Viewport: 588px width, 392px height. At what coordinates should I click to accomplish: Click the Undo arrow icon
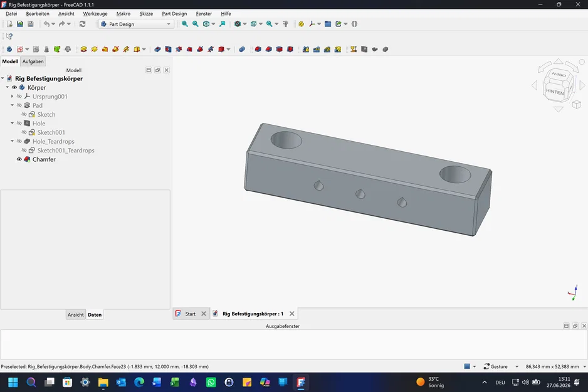46,24
